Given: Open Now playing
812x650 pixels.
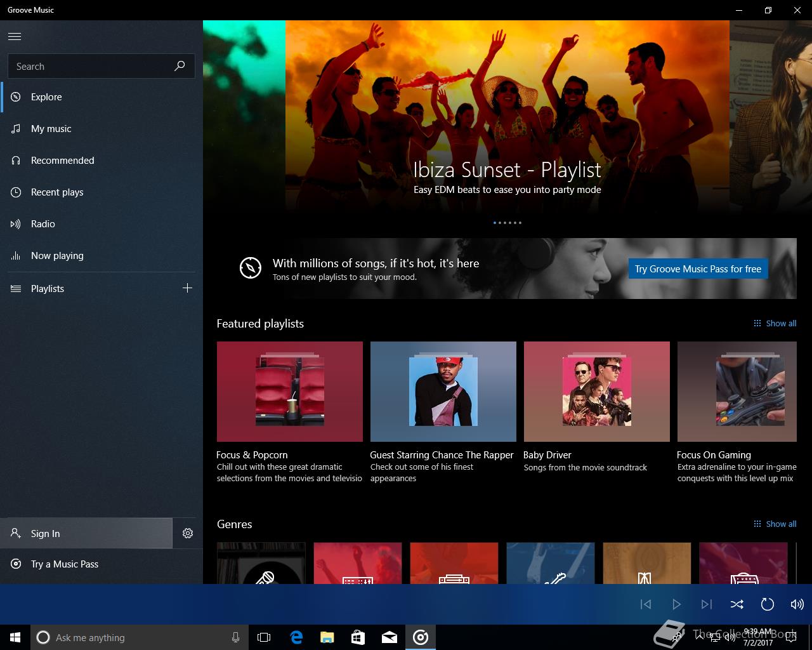Looking at the screenshot, I should pos(101,256).
